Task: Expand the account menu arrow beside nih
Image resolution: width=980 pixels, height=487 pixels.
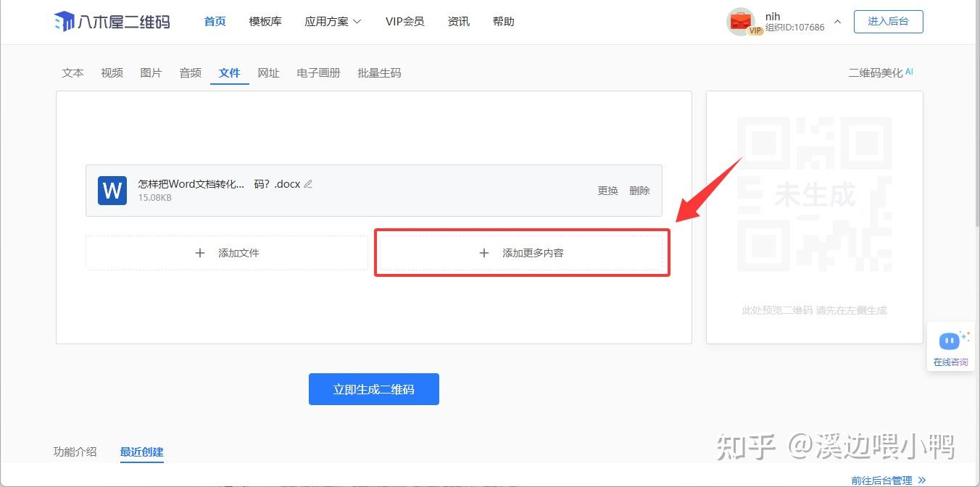Action: click(837, 22)
